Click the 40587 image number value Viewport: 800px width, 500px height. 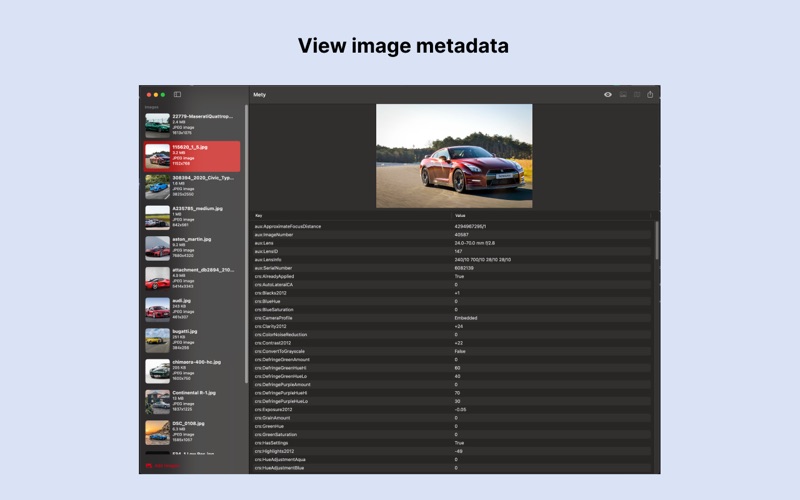[x=461, y=235]
